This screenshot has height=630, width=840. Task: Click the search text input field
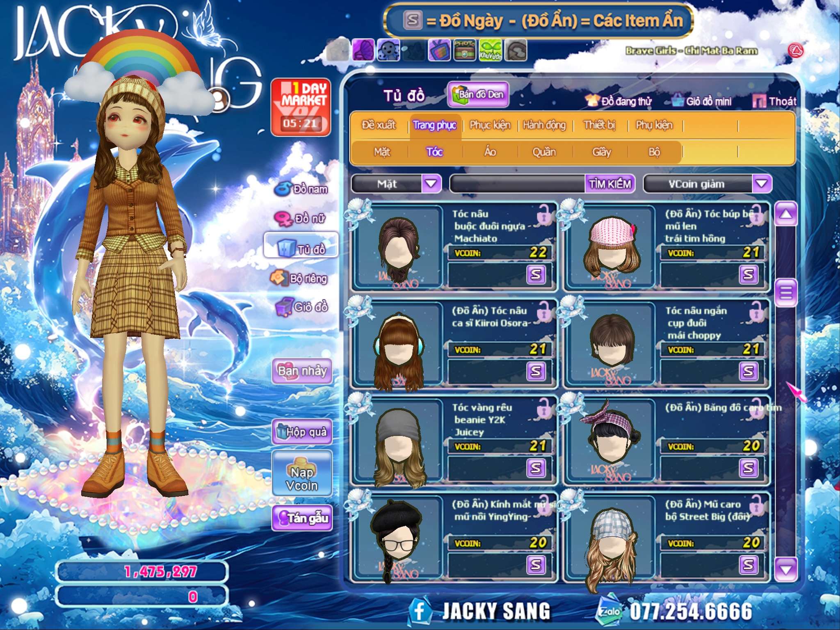tap(518, 184)
